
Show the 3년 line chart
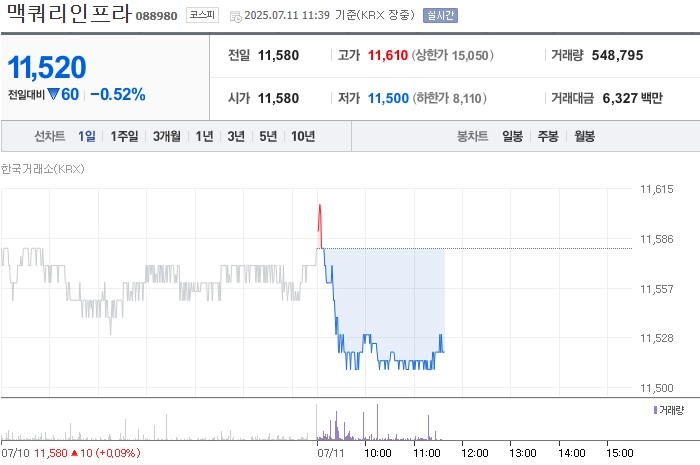click(236, 136)
